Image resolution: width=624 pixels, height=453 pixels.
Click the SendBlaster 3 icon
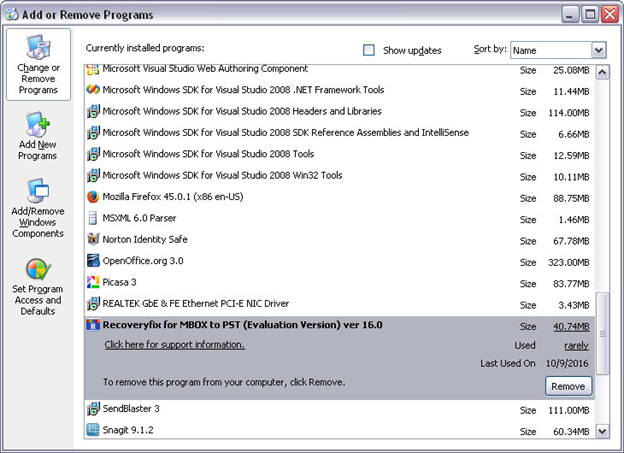[93, 408]
